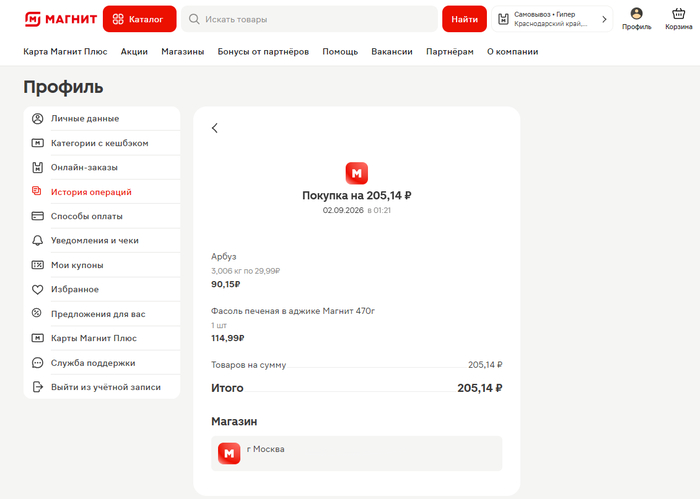This screenshot has width=700, height=499.
Task: Click the Магнит logo
Action: coord(61,19)
